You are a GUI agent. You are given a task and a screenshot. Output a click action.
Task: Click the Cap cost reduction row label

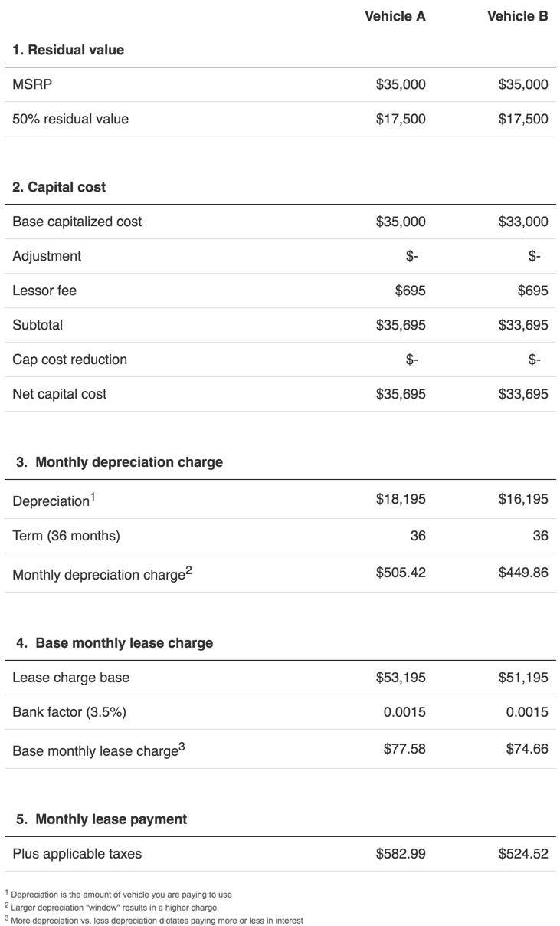(70, 360)
